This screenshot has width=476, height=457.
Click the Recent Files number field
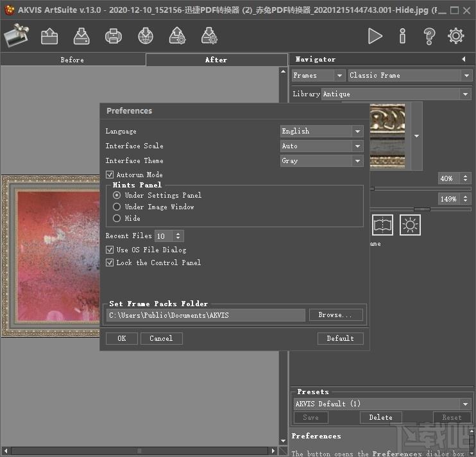pyautogui.click(x=164, y=236)
